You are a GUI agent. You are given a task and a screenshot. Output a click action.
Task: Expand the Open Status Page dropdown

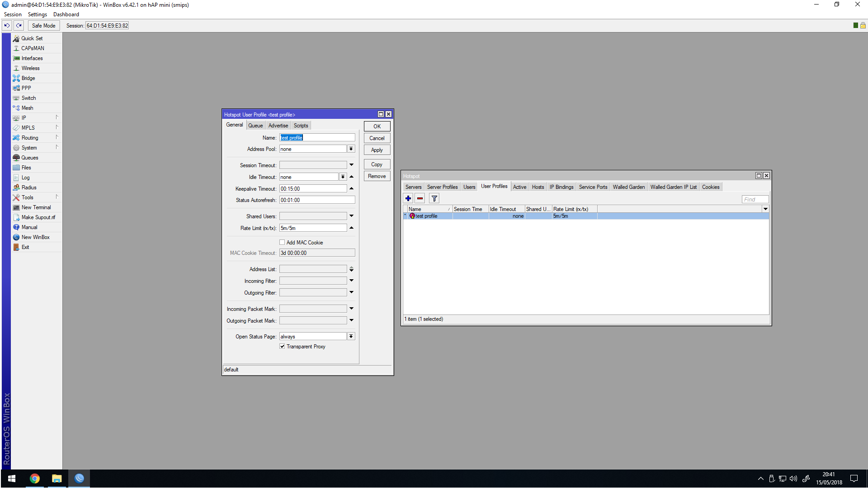(x=351, y=337)
